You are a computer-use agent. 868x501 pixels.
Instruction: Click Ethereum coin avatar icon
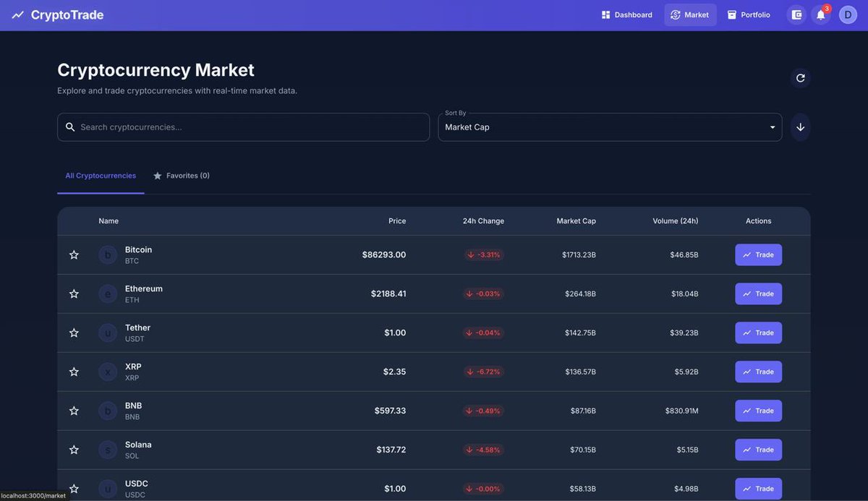tap(108, 294)
